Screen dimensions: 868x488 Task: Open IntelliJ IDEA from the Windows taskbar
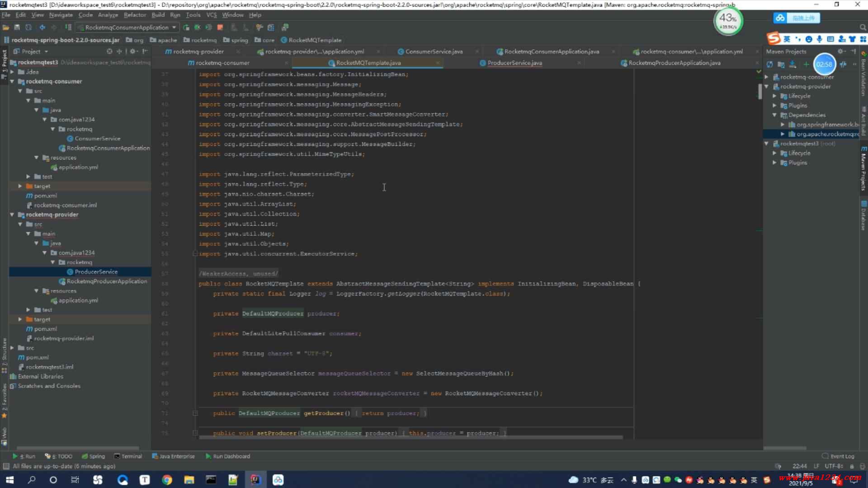(255, 480)
